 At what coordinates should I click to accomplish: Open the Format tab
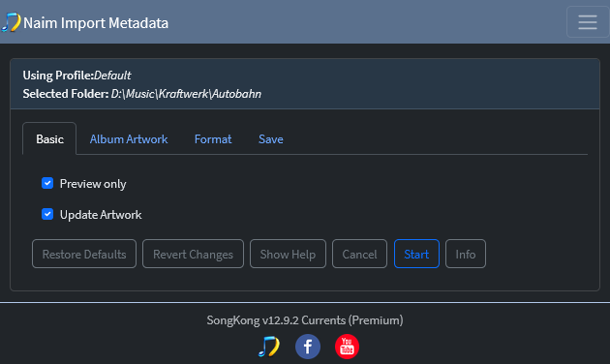[x=213, y=139]
